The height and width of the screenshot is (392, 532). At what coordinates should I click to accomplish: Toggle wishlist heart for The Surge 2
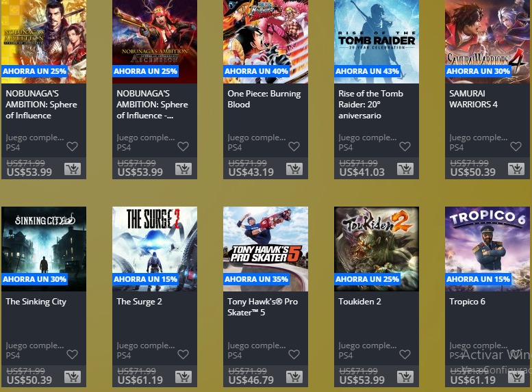pyautogui.click(x=183, y=354)
